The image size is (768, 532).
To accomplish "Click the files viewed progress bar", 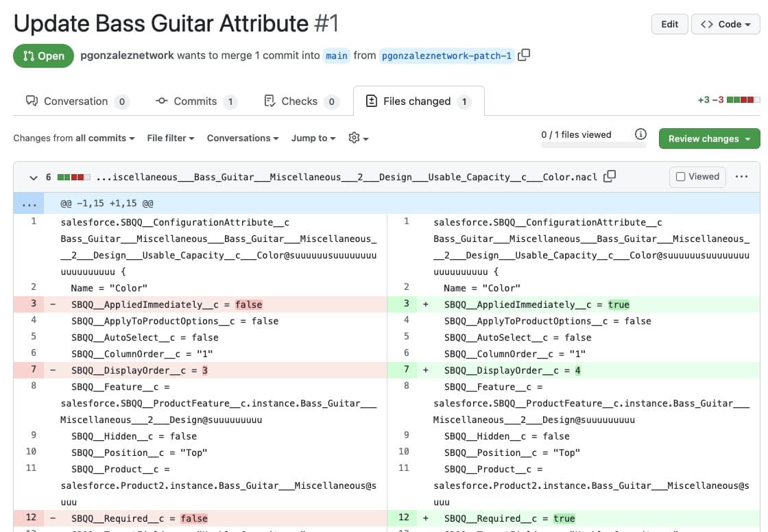I will click(x=593, y=145).
